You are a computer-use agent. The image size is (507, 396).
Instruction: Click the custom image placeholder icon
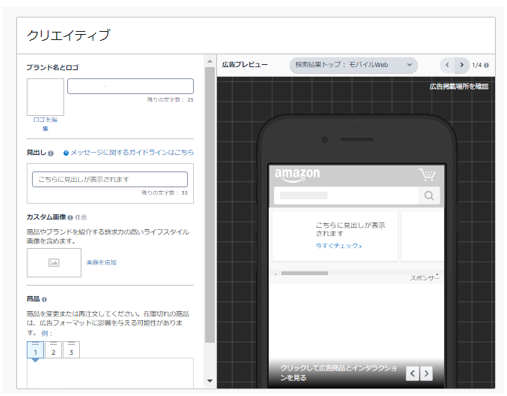[x=54, y=263]
